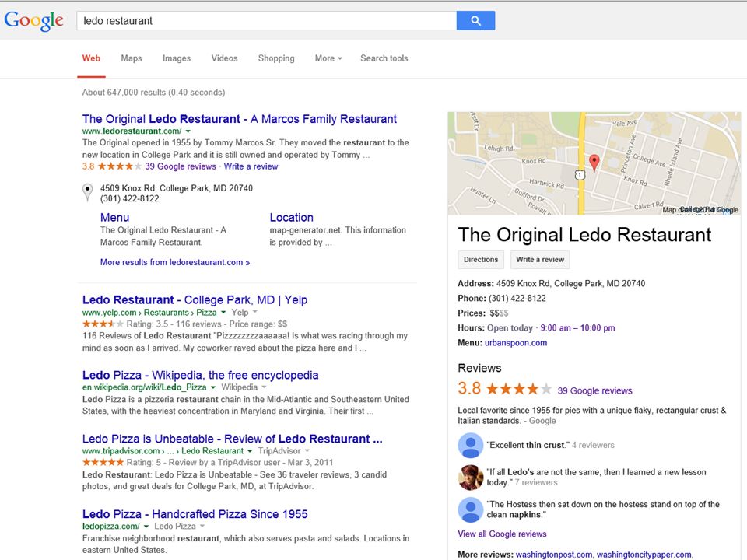Open washingtoncitypaper.com reviews link
Screen dimensions: 747x560
tap(644, 555)
